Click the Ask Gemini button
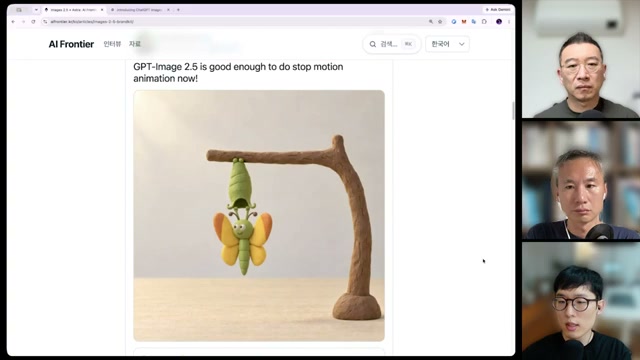 (498, 9)
